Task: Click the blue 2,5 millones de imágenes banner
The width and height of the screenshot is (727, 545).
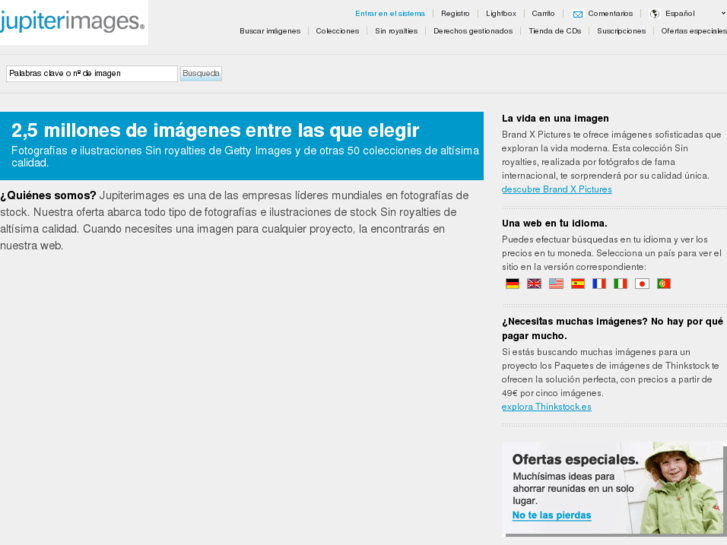Action: coord(242,146)
